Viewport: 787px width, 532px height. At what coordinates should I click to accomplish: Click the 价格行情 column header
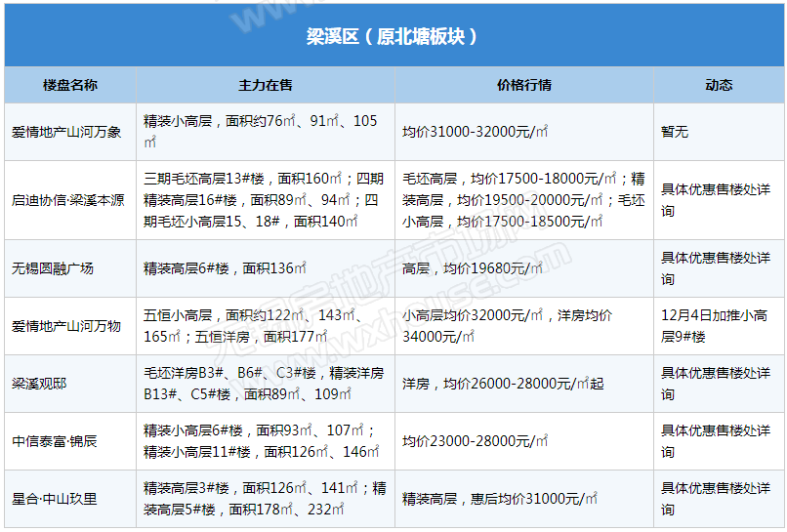tap(523, 85)
